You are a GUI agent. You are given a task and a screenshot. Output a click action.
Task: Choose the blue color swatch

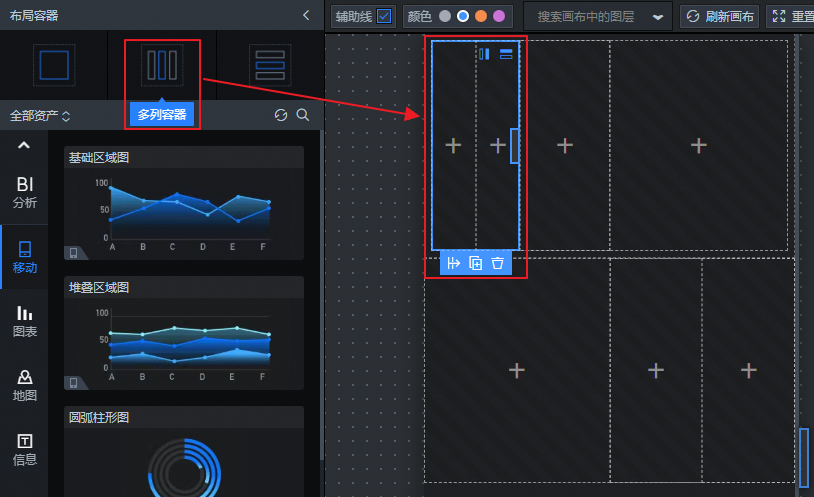[463, 16]
